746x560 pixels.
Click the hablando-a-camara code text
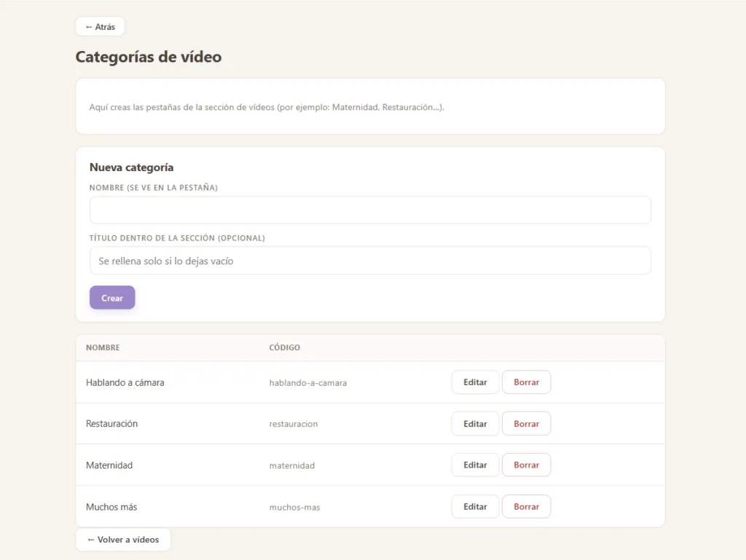tap(308, 383)
